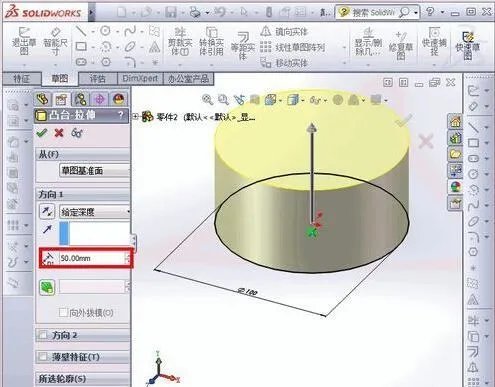
Task: Open the Display Style dropdown in view toolbar
Action: pos(295,100)
